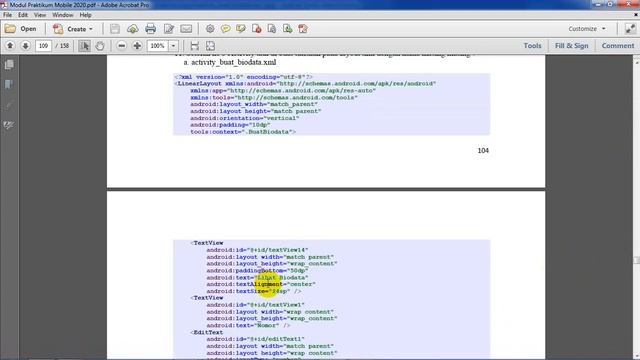Select the highlight text tool icon
640x360 pixels.
[x=241, y=29]
